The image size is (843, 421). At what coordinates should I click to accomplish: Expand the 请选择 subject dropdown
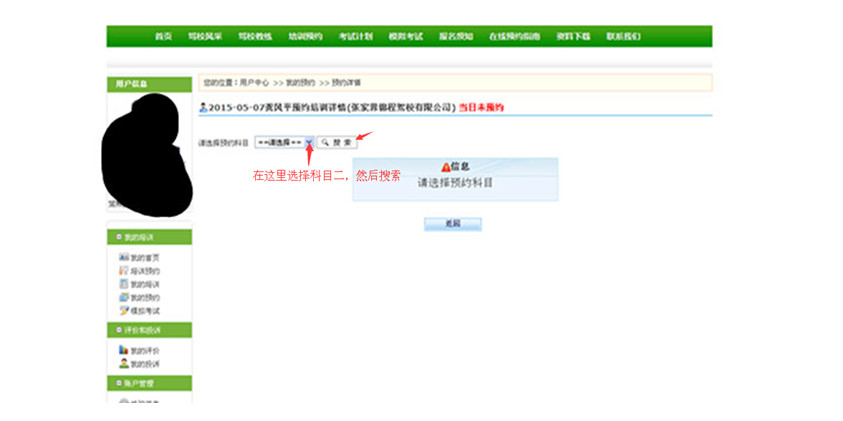pos(284,143)
